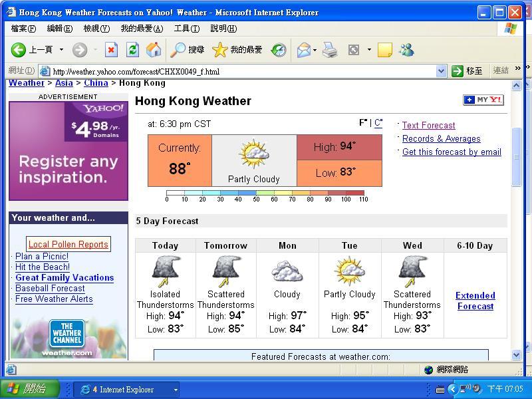Click the greyed-out Forward arrow button
The width and height of the screenshot is (532, 399).
pos(80,51)
